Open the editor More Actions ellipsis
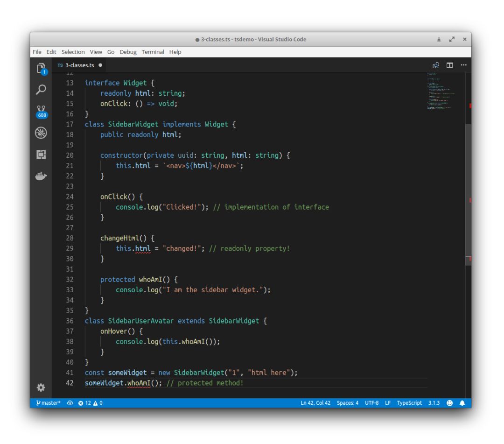 463,65
